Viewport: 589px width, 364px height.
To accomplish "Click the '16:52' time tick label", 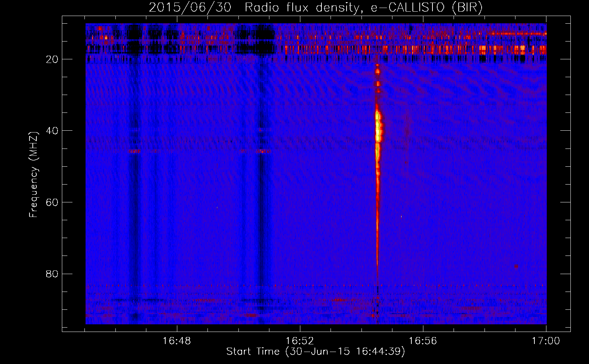I will 300,341.
